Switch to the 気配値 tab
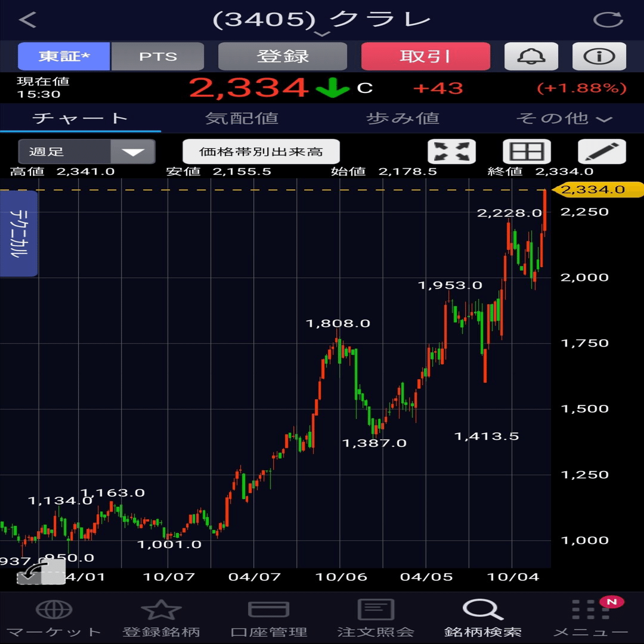 pos(241,118)
